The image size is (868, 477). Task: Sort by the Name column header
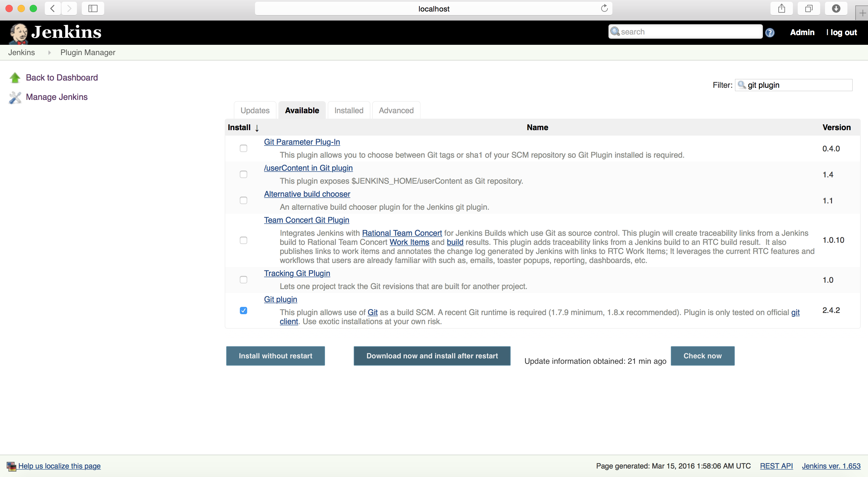(x=538, y=128)
